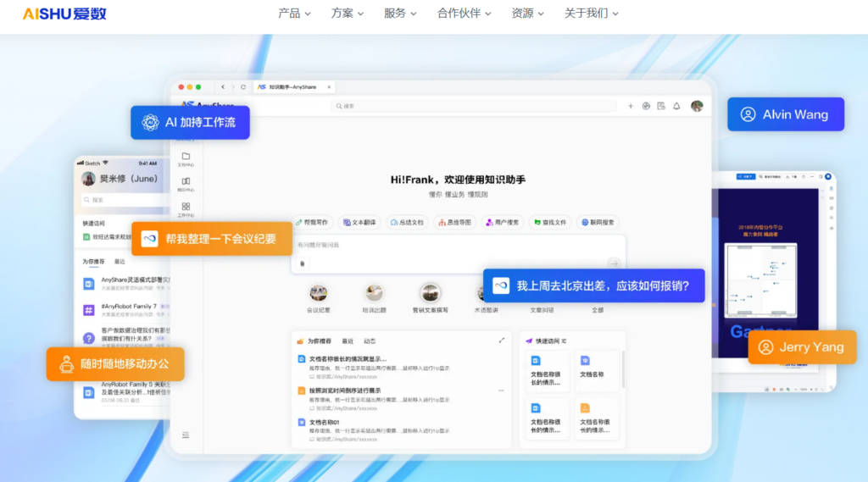
Task: Open 文档中心 folder icon in sidebar
Action: [186, 158]
